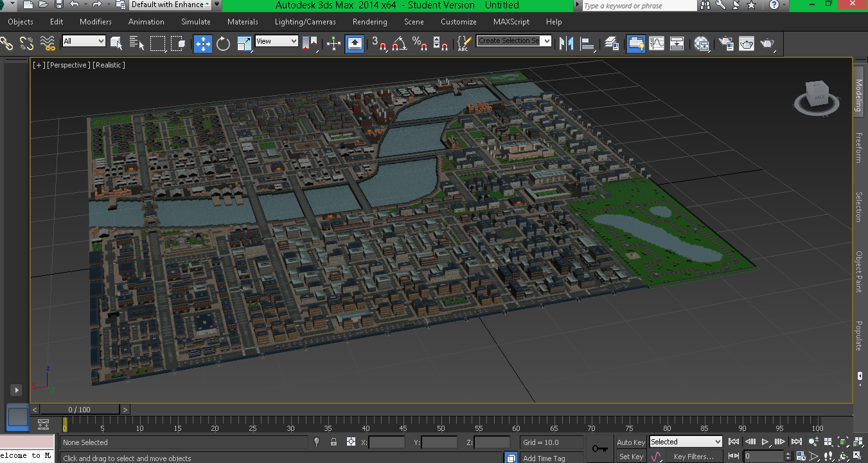Click the time slider 0 / 100

pos(80,409)
